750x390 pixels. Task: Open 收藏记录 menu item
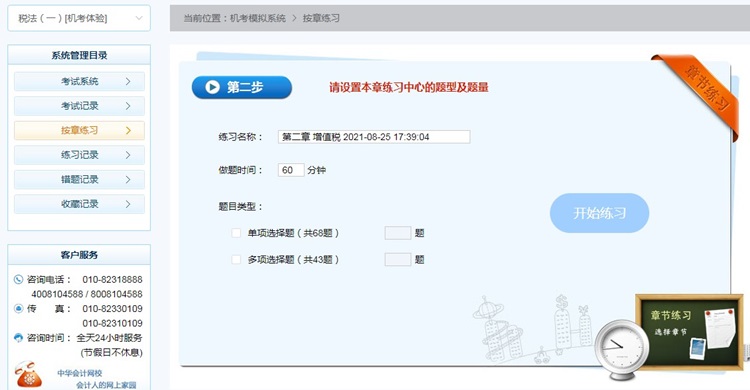coord(79,204)
